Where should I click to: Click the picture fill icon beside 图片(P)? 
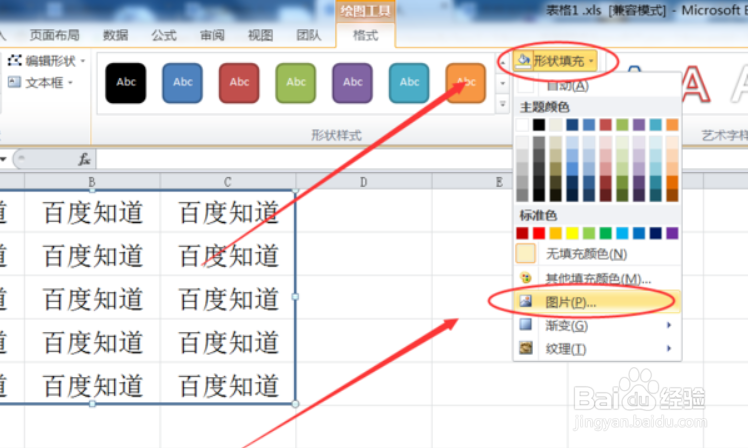click(x=526, y=301)
